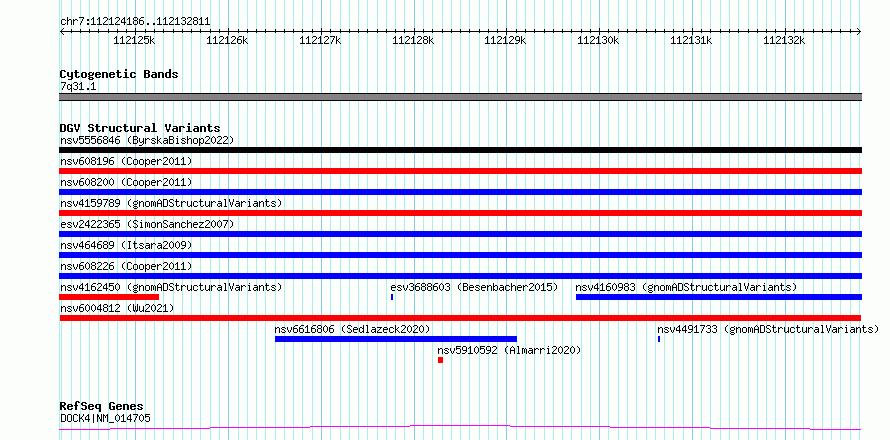Viewport: 890px width, 440px height.
Task: Open the nsv4159789 gnomAD label
Action: [x=171, y=203]
